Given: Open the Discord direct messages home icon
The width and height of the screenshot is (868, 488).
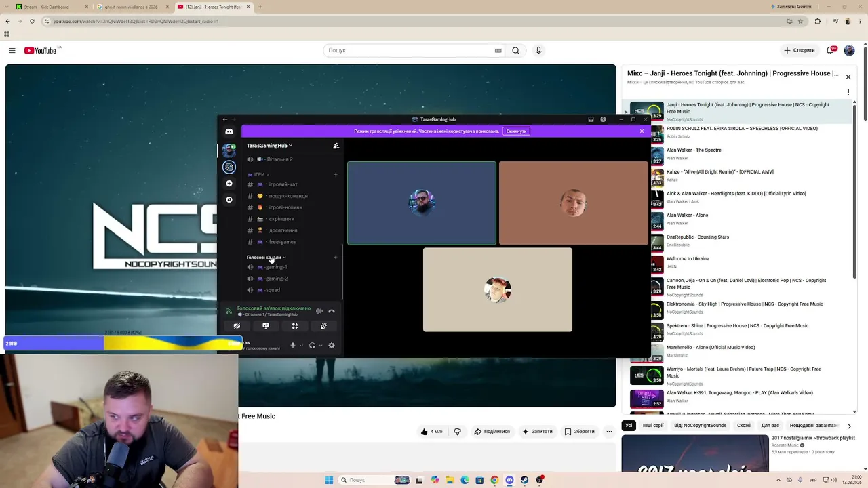Looking at the screenshot, I should (x=229, y=131).
